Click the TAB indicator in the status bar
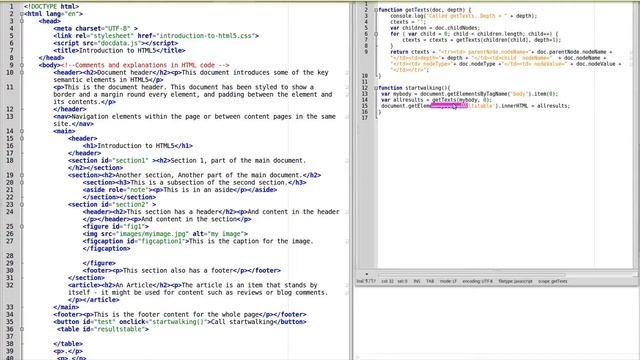The image size is (640, 360). click(430, 282)
